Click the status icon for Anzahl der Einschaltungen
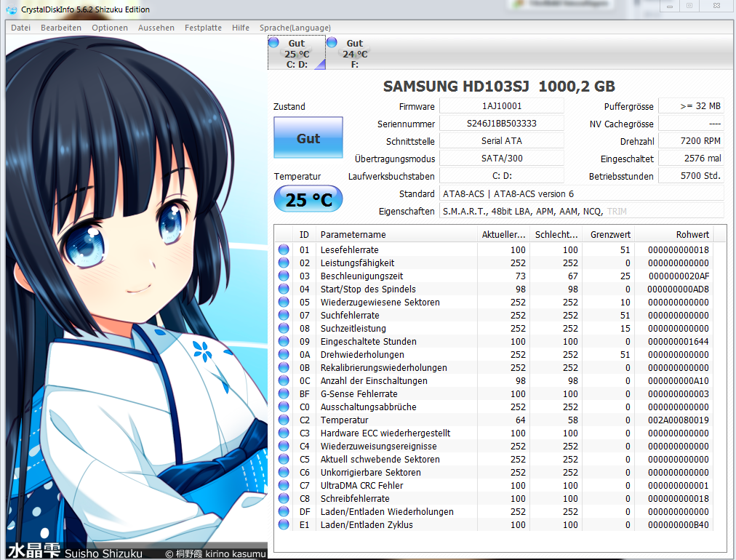 tap(284, 380)
